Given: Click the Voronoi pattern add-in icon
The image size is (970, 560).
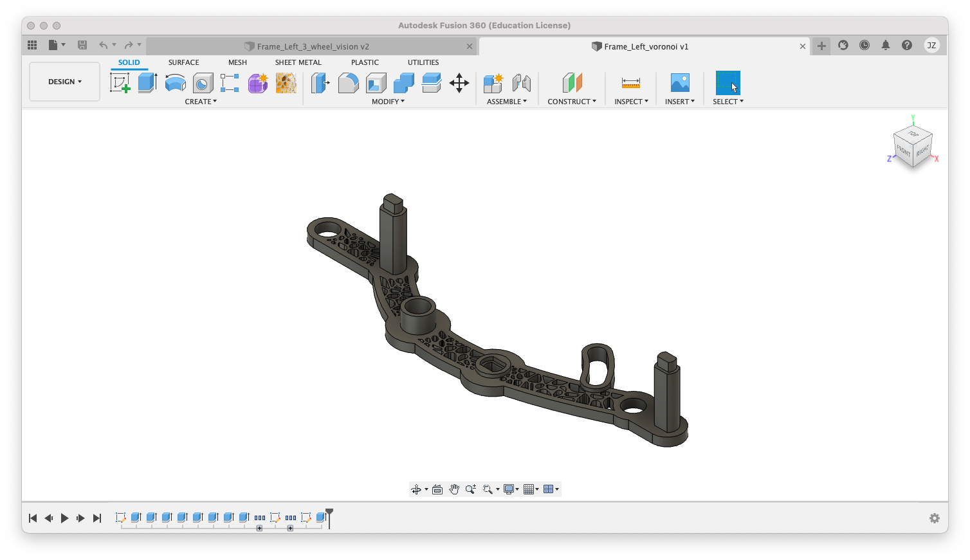Looking at the screenshot, I should coord(286,83).
